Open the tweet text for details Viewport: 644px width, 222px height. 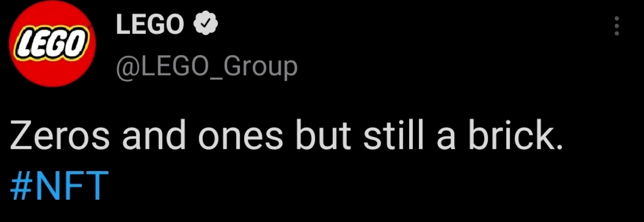click(286, 135)
